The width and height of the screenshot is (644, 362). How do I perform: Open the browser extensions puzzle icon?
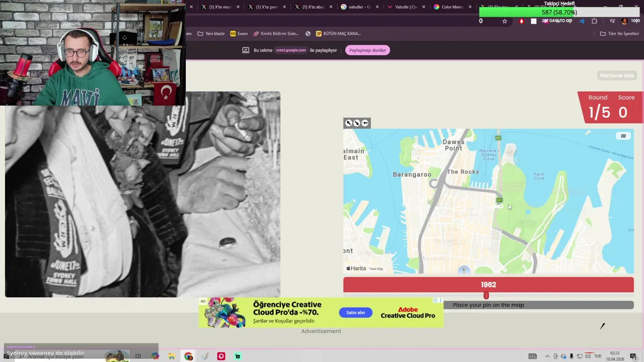tap(594, 21)
